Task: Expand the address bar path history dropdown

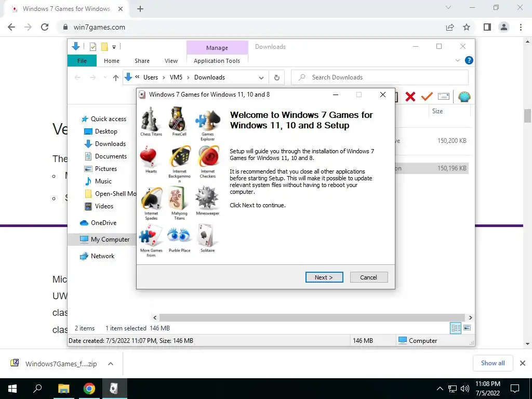Action: click(x=261, y=78)
